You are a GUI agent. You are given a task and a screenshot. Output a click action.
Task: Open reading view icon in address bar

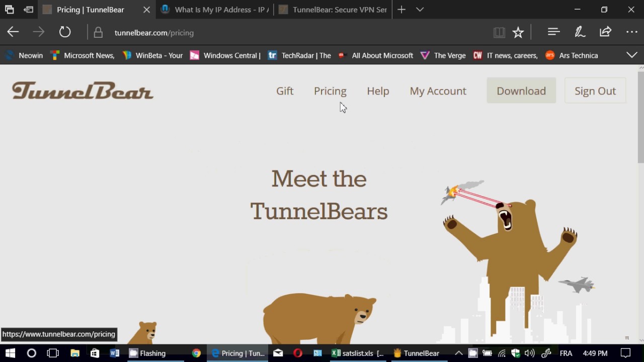tap(499, 33)
